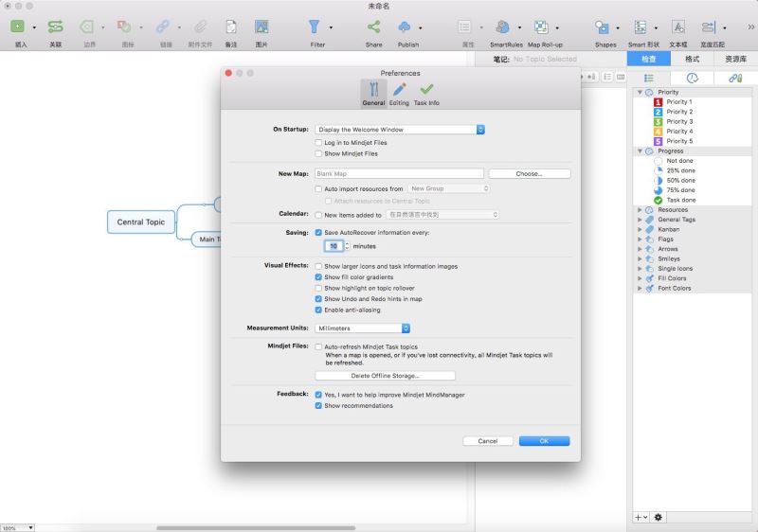Enable Auto import resources from checkbox
Image resolution: width=758 pixels, height=532 pixels.
[x=318, y=188]
